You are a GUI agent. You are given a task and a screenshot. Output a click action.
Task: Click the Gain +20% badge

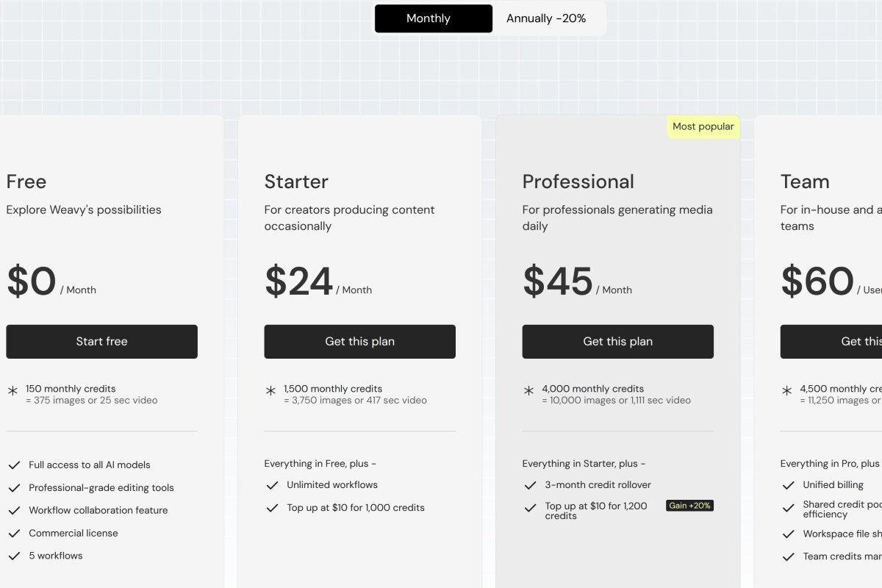[x=689, y=506]
